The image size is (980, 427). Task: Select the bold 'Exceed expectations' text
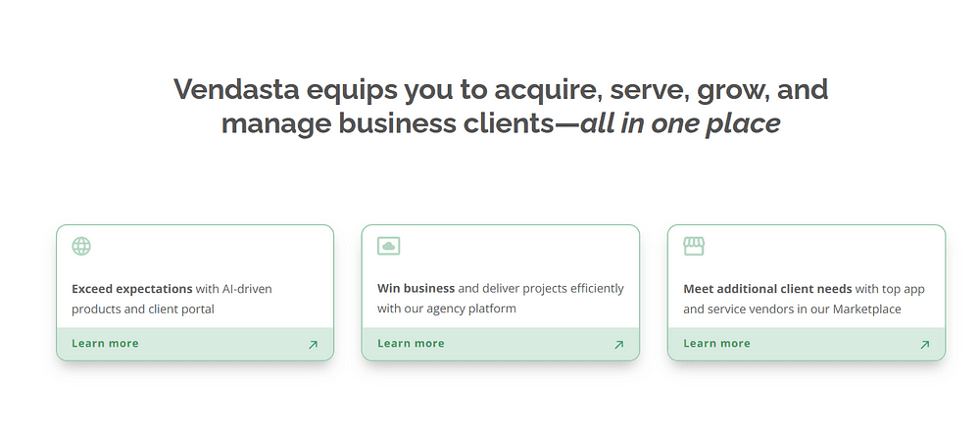click(132, 289)
